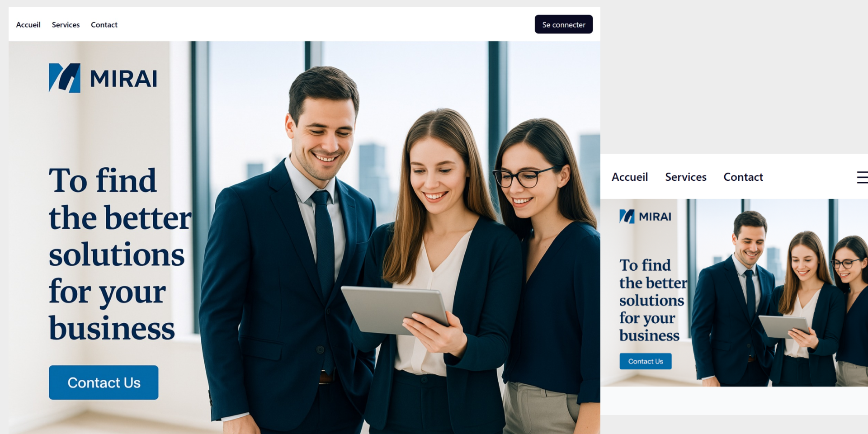Open Services in the large desktop navigation
The height and width of the screenshot is (434, 868).
(66, 25)
